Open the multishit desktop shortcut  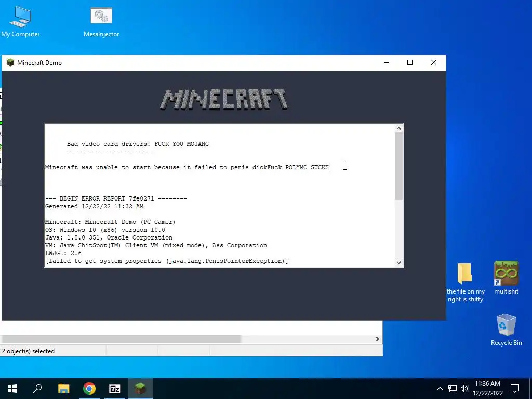click(x=506, y=277)
